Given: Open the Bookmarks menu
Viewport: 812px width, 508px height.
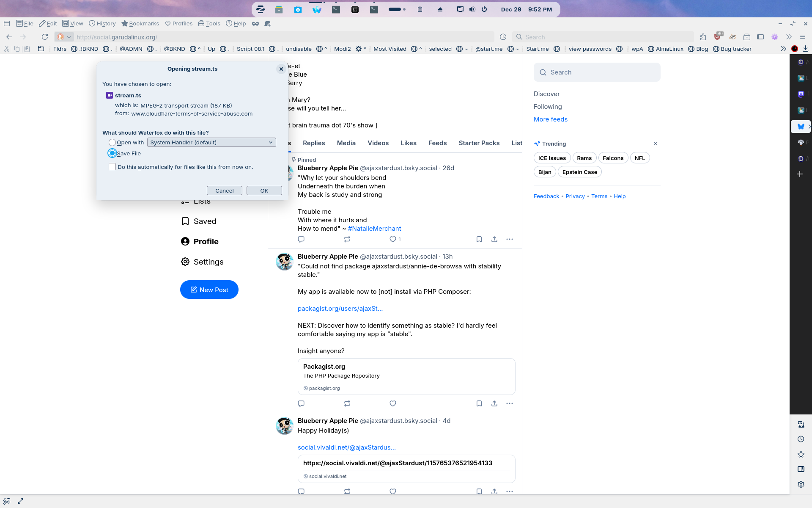Looking at the screenshot, I should [140, 23].
